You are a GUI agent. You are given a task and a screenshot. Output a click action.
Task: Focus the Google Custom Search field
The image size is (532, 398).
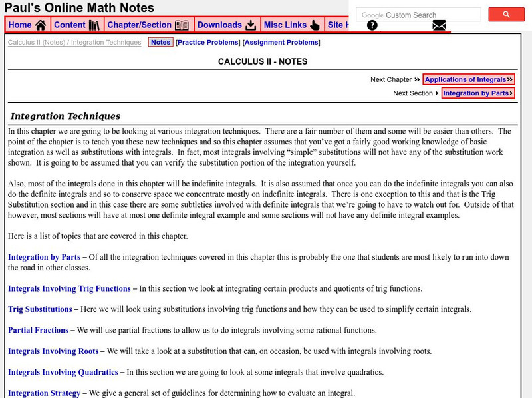(418, 15)
